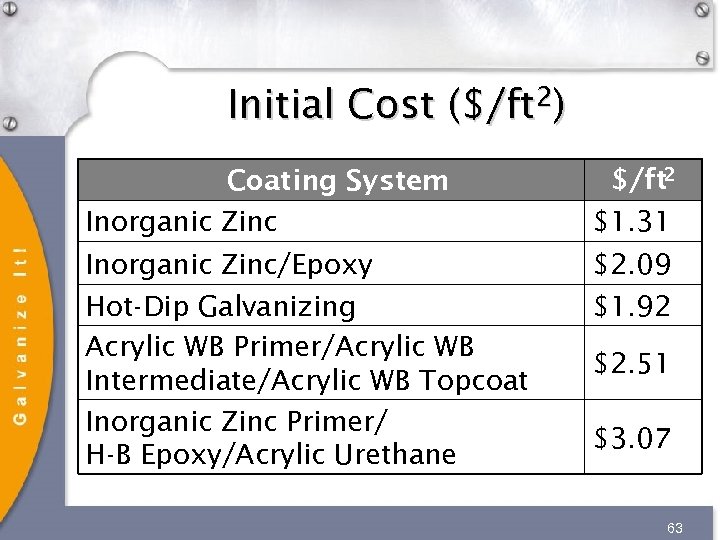
Task: Select the "Hot-Dip Galvanizing" row label
Action: (x=220, y=306)
